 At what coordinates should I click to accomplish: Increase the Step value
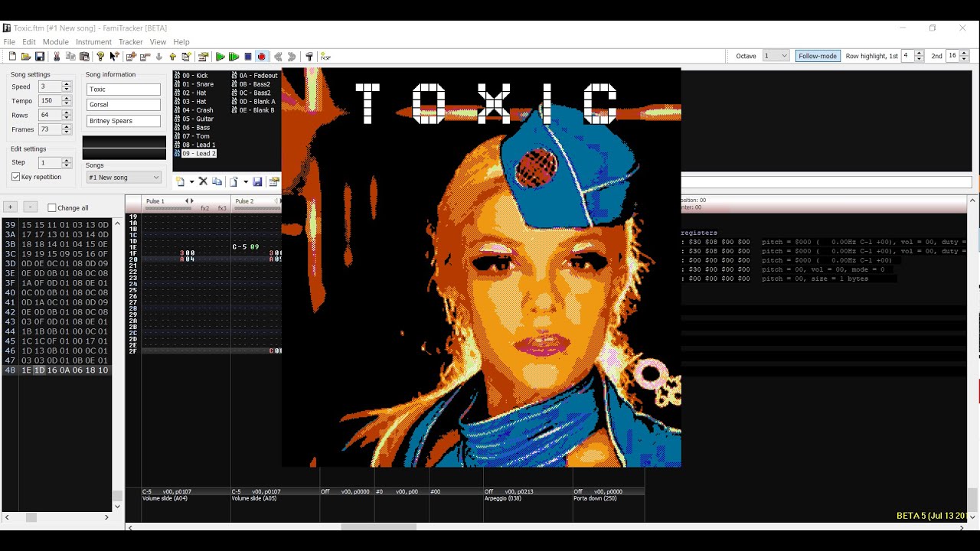(67, 160)
